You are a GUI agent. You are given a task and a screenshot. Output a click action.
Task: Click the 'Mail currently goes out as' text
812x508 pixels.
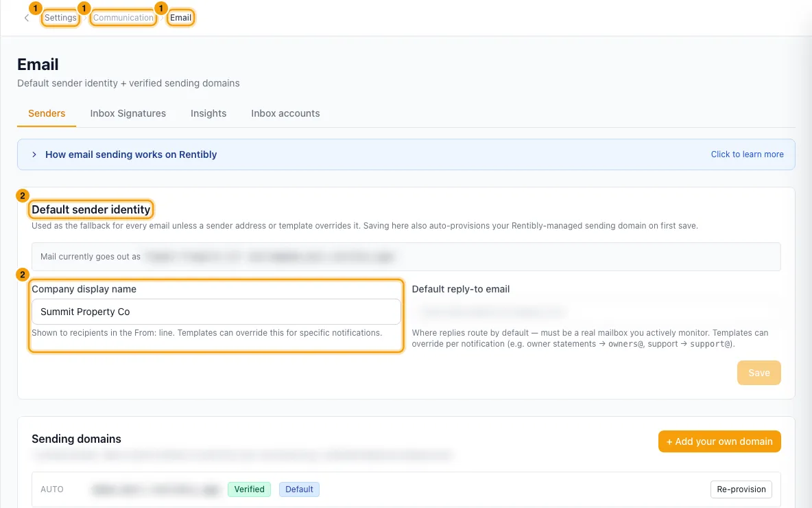pyautogui.click(x=91, y=257)
